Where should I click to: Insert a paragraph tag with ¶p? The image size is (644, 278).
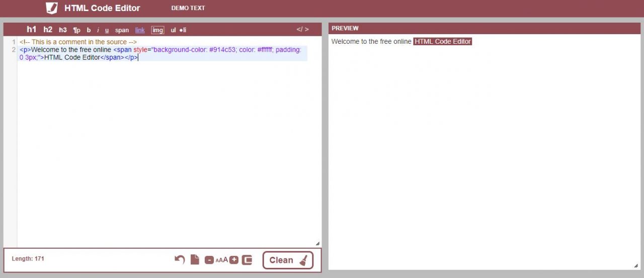[76, 30]
